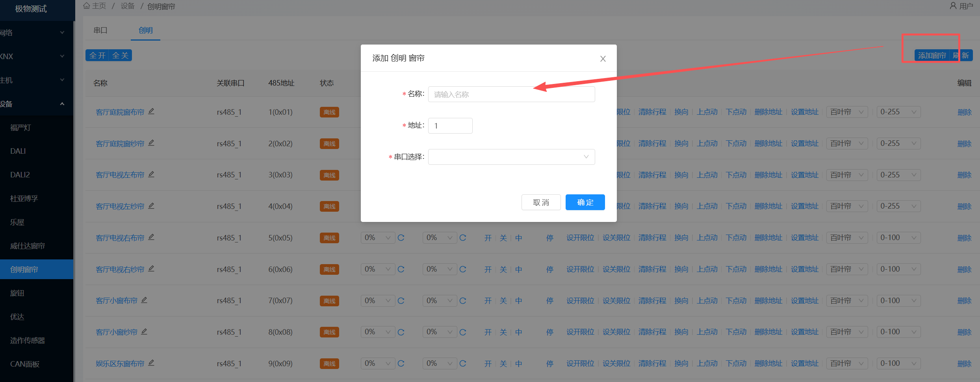Edit name of 客厅庭院窗纱帘 with pencil icon

pyautogui.click(x=151, y=143)
